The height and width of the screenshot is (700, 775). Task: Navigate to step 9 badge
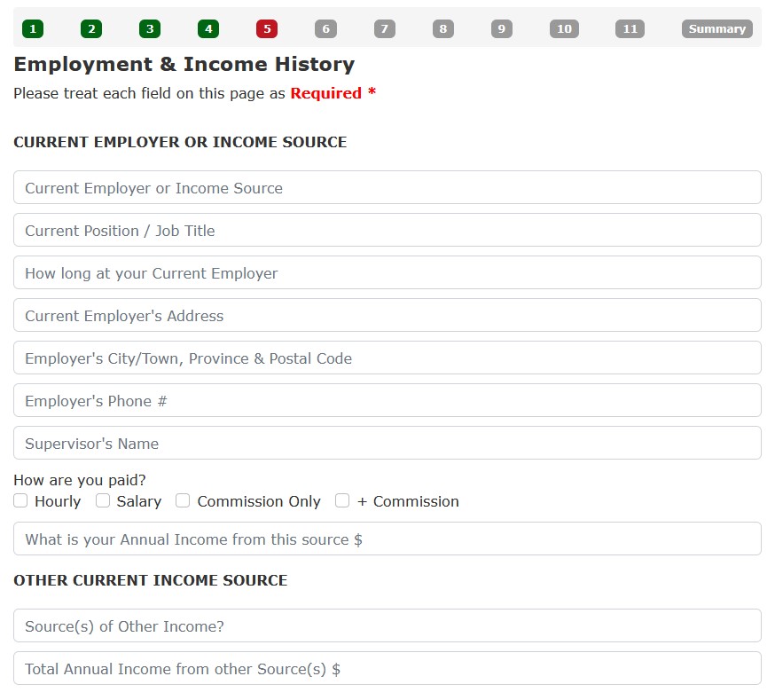[x=502, y=29]
